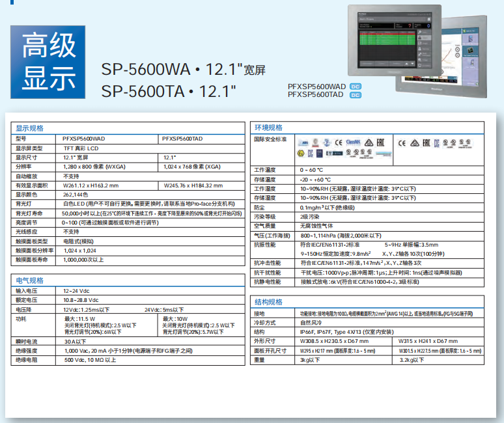504x423 pixels.
Task: Click the 亮度调节 0~100 value
Action: tap(110, 223)
